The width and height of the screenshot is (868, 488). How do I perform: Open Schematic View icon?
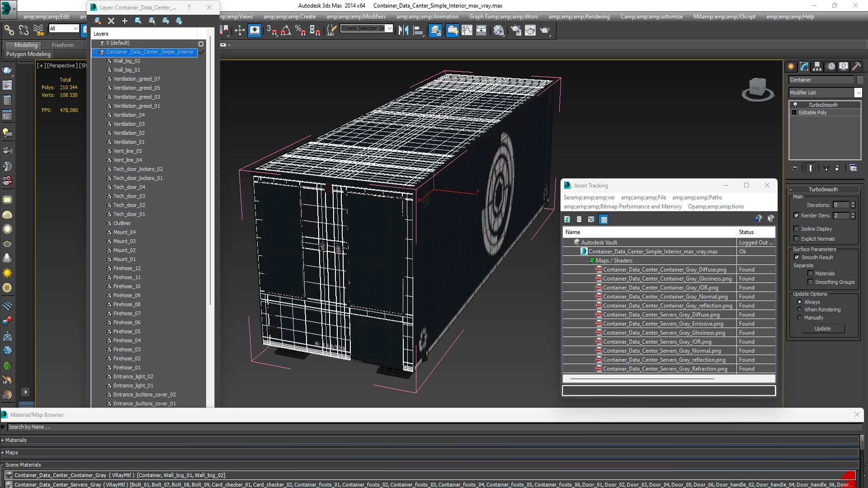(481, 30)
